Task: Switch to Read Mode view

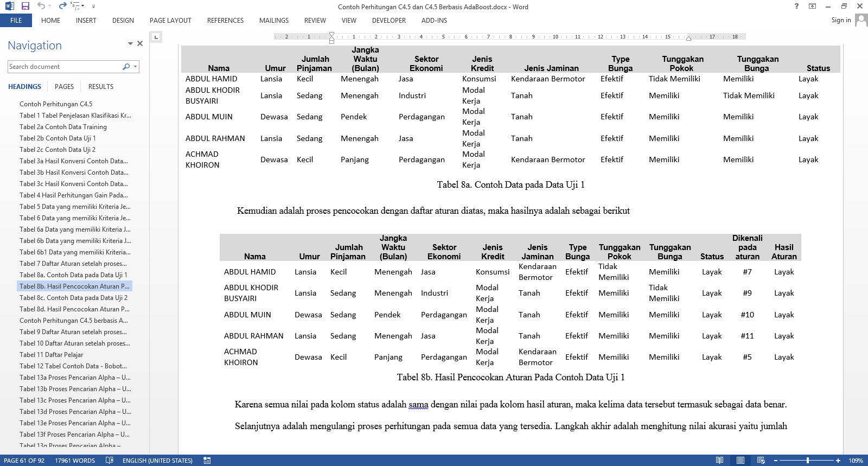Action: (719, 460)
